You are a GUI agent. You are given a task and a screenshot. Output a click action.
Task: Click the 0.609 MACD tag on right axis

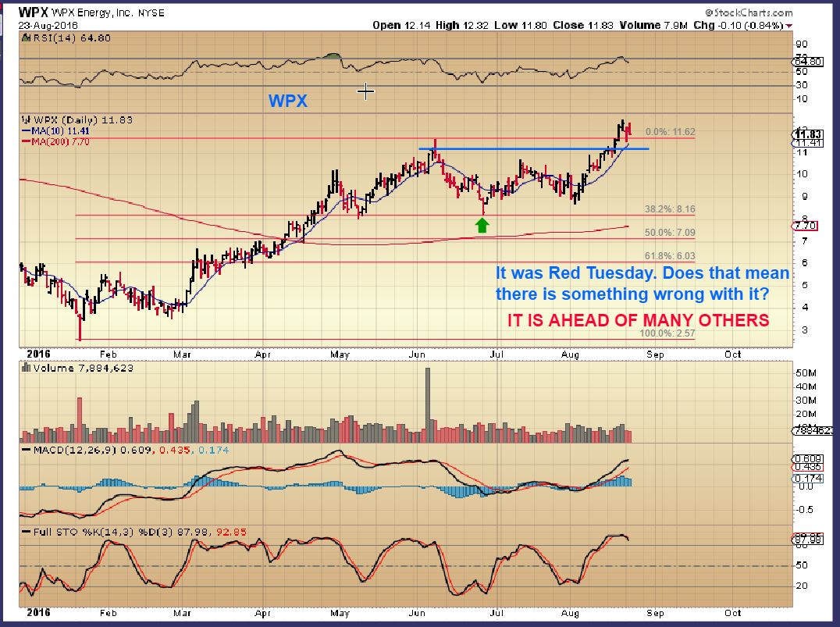point(807,459)
